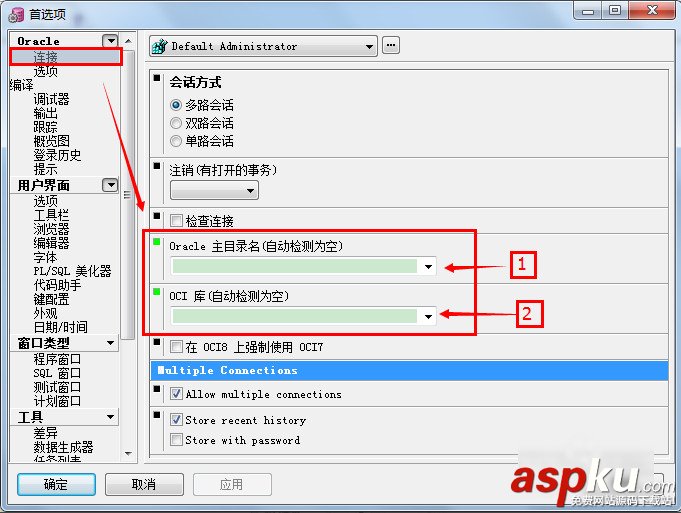Enable 在 OCI8 上强制使用 OCI7 checkbox
681x513 pixels.
(x=176, y=347)
